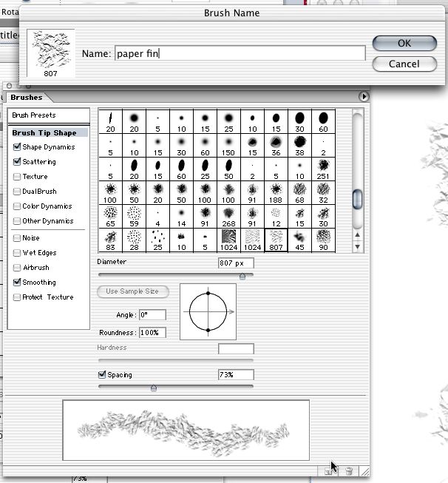Confirm the brush name with OK
This screenshot has height=483, width=448.
pyautogui.click(x=404, y=43)
